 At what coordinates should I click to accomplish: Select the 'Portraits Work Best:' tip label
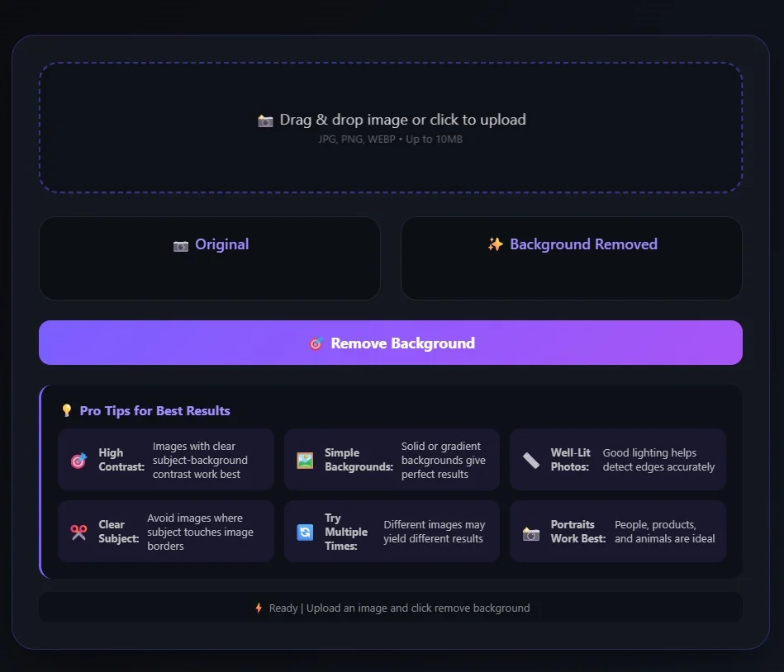tap(578, 532)
